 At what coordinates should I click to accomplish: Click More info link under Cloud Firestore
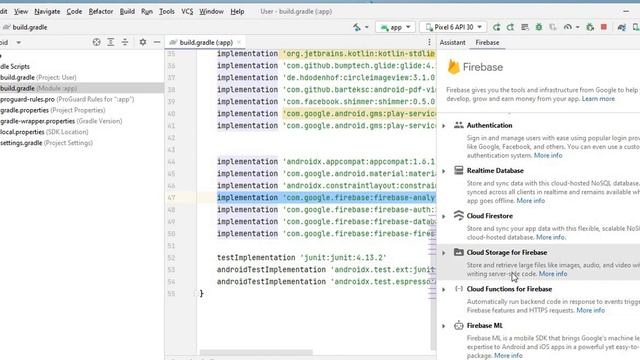551,237
